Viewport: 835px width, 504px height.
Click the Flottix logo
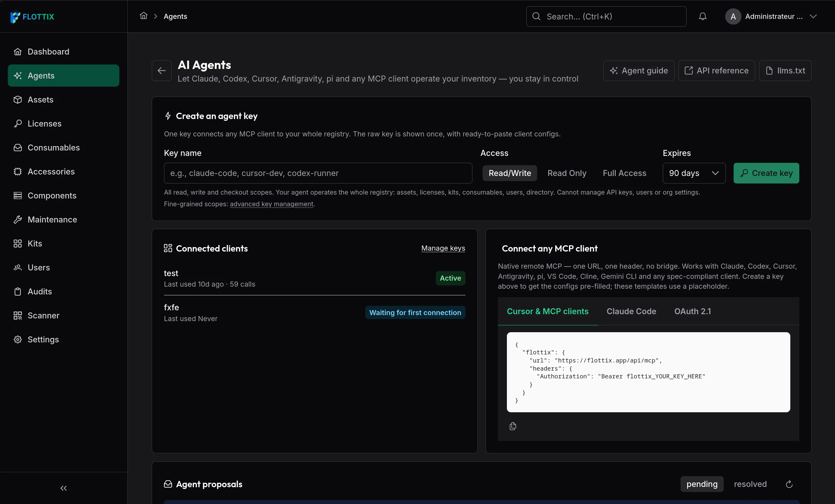point(32,16)
